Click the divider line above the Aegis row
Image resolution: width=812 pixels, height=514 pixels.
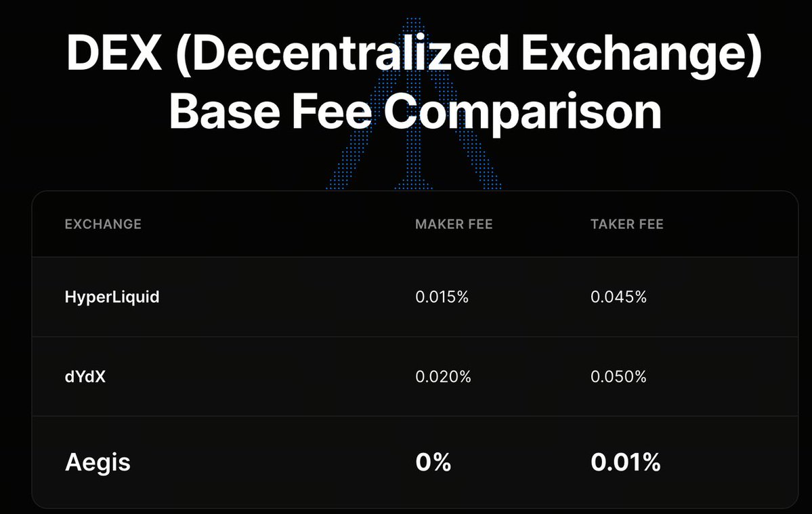[x=414, y=416]
